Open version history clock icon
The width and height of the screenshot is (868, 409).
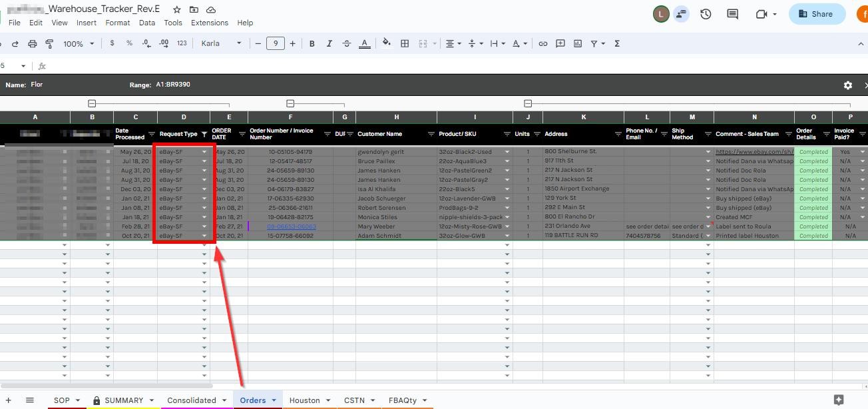pyautogui.click(x=706, y=14)
